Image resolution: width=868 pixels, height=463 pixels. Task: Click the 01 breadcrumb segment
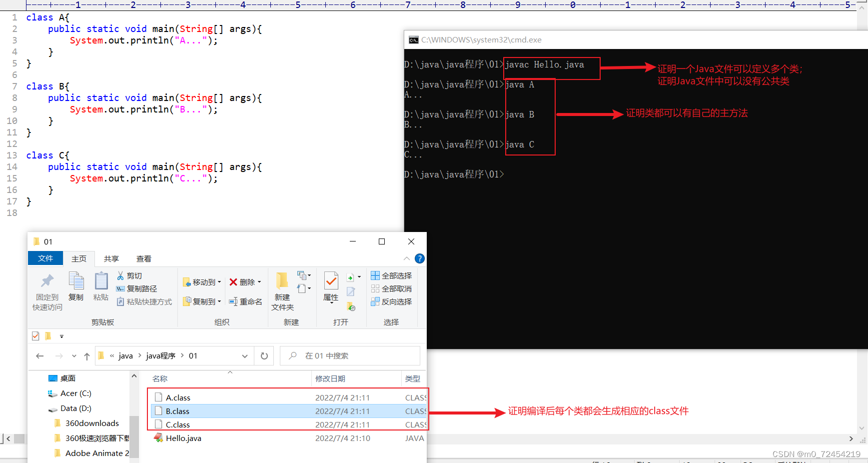(x=193, y=356)
